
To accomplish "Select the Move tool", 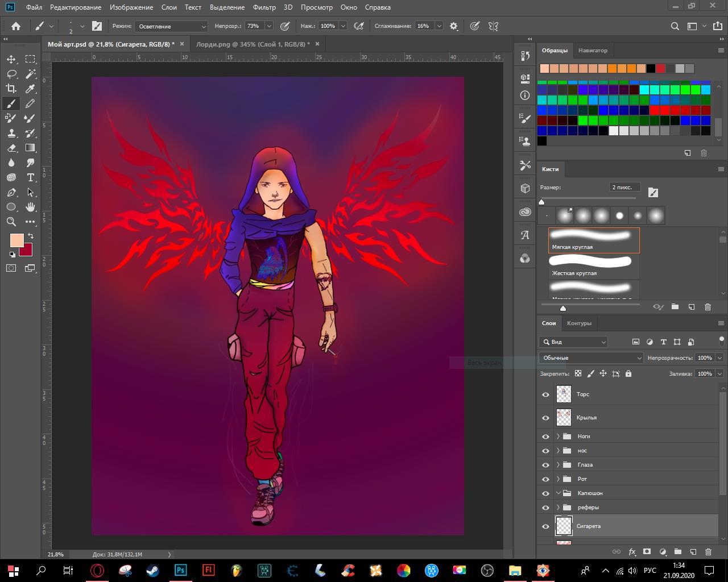I will [11, 59].
